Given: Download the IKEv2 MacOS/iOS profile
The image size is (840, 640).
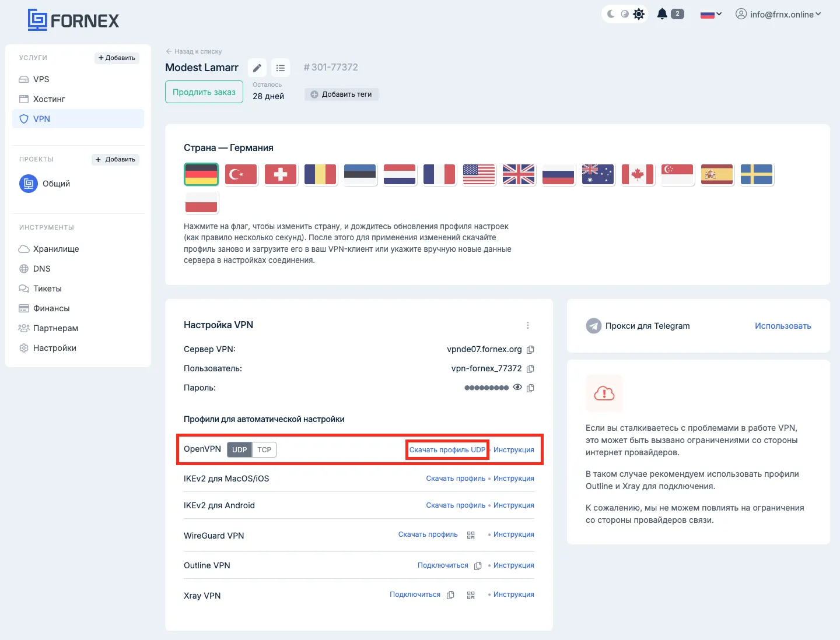Looking at the screenshot, I should coord(456,479).
